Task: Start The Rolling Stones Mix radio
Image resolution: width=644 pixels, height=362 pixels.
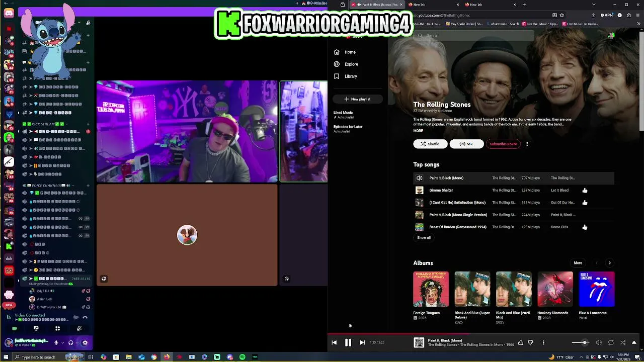Action: coord(466,144)
